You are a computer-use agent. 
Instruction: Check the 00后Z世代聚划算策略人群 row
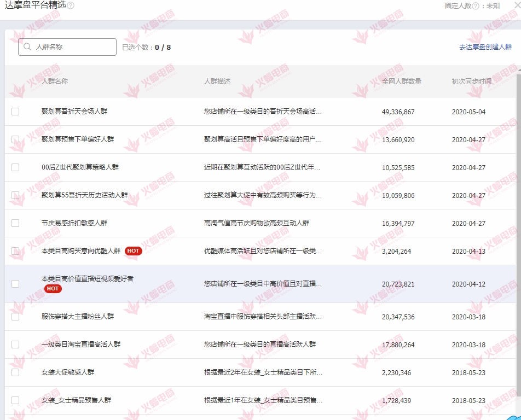point(15,167)
